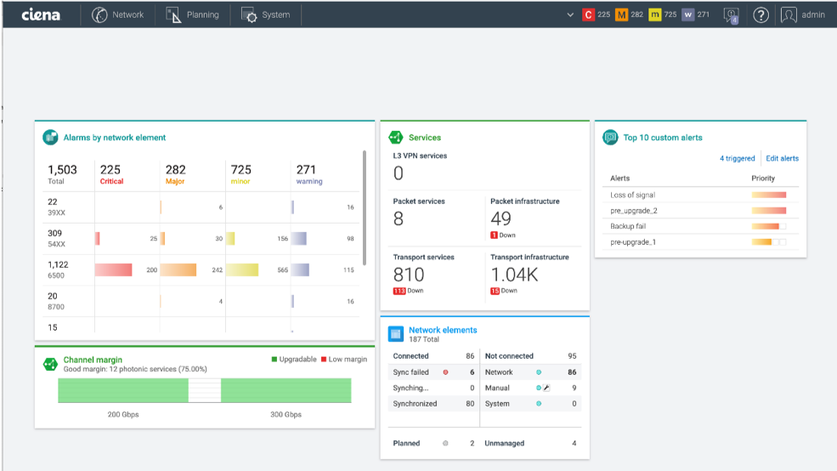Select the 6500 row critical alarms bar

(113, 270)
